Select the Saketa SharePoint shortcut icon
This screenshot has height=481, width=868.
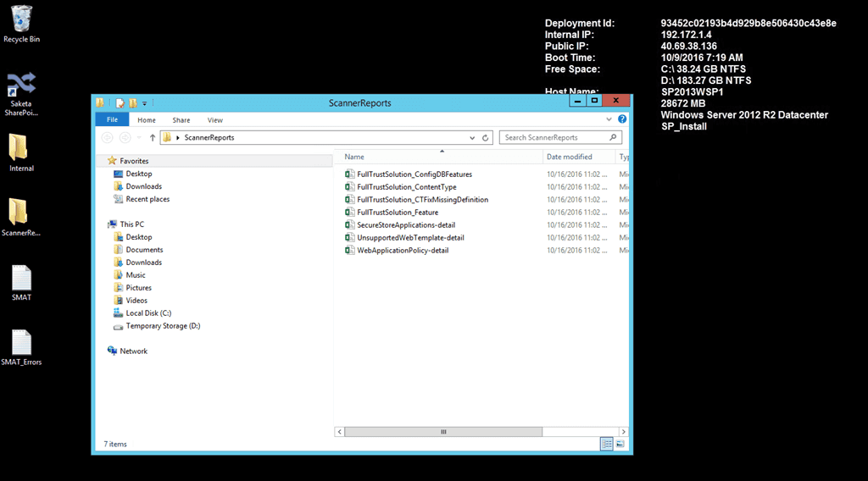coord(21,94)
